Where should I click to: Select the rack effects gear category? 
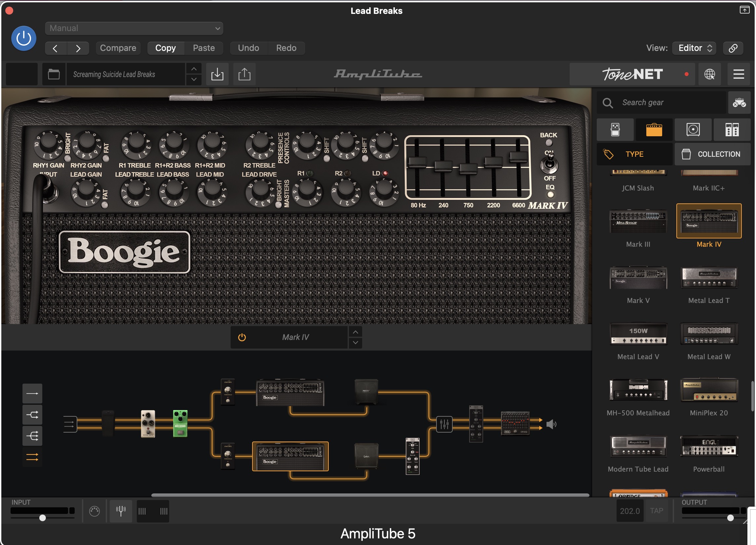(x=732, y=130)
